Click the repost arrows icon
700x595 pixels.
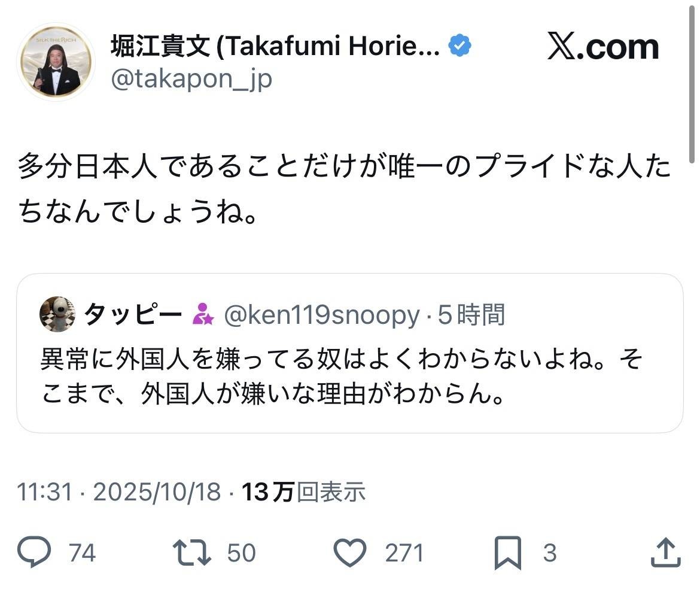(191, 553)
